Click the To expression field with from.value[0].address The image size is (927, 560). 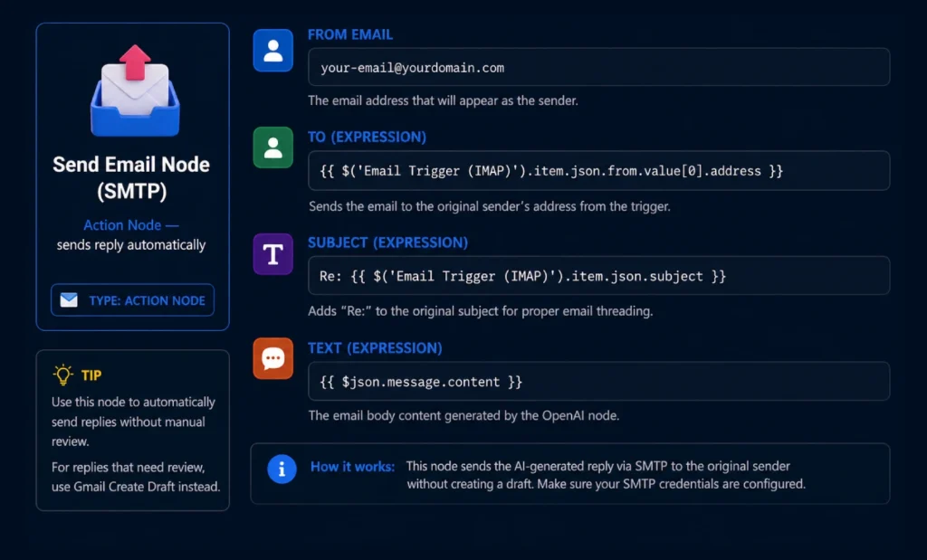599,171
